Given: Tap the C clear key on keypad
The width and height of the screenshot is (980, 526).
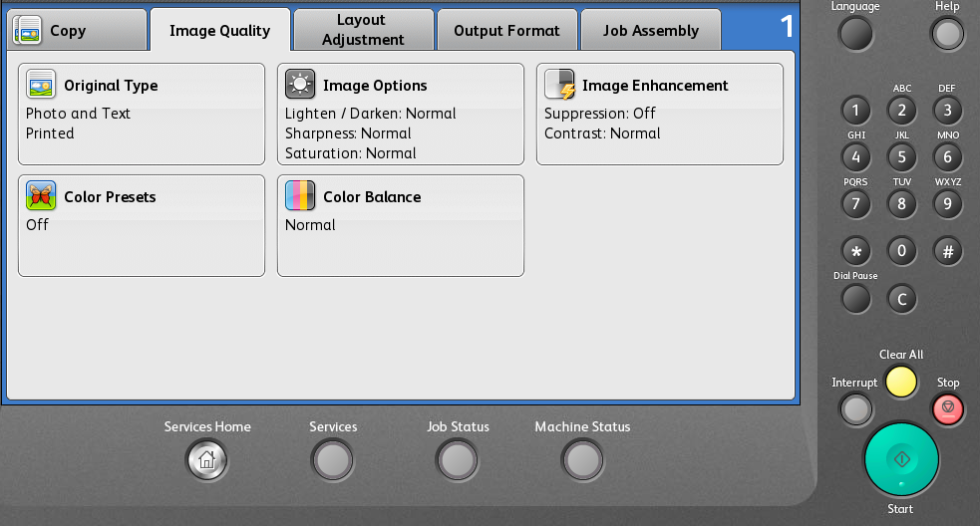Looking at the screenshot, I should [x=901, y=299].
